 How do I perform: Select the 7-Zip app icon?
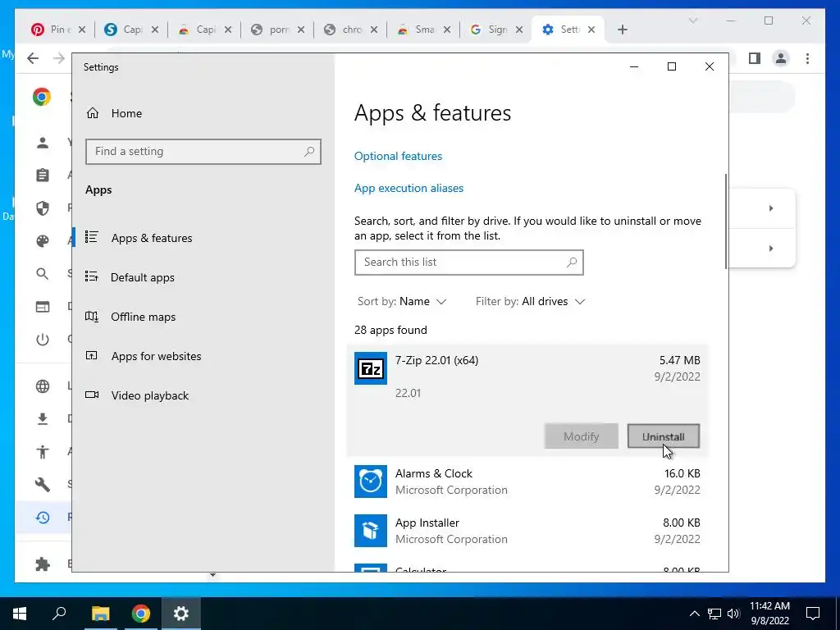pyautogui.click(x=371, y=368)
